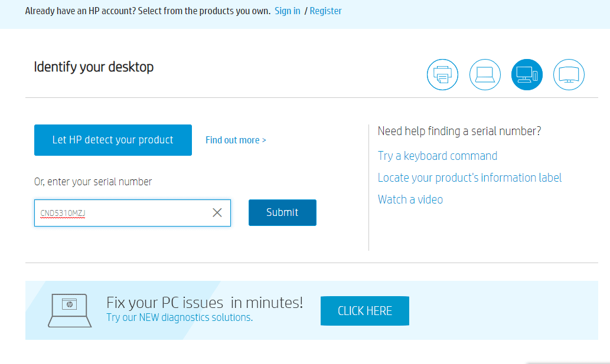Open the Sign in link
Viewport: 610px width, 364px height.
pos(288,11)
